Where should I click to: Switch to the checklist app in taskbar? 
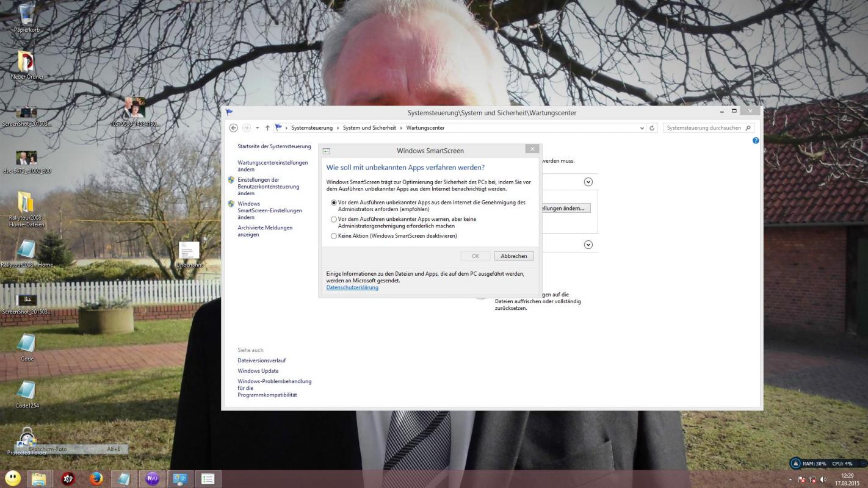pos(208,479)
